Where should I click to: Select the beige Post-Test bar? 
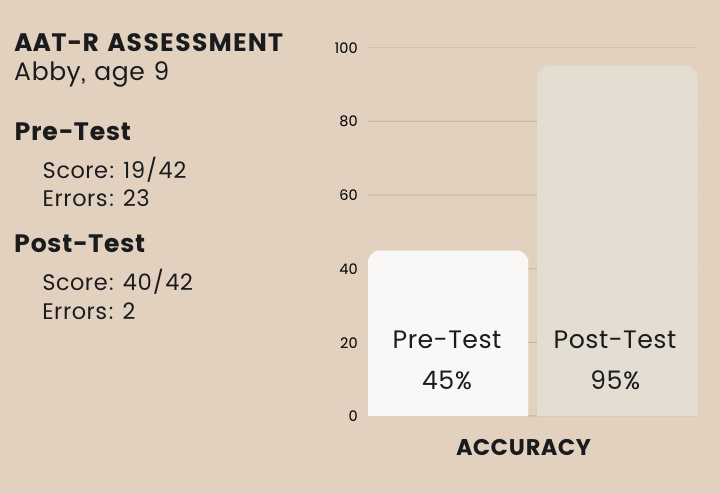pos(617,241)
